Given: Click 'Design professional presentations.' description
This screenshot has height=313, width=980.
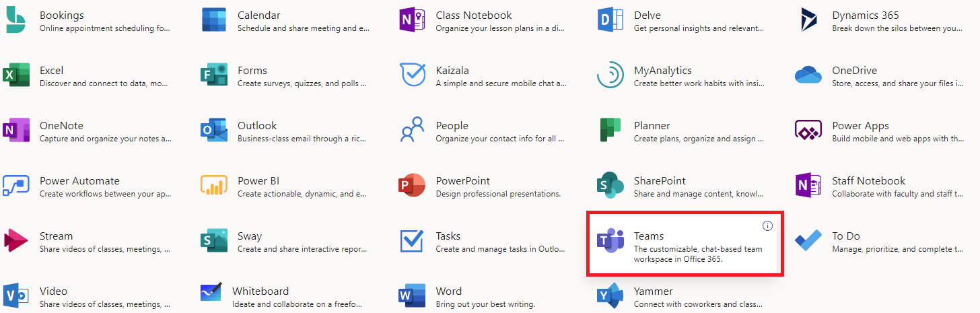Looking at the screenshot, I should 498,194.
